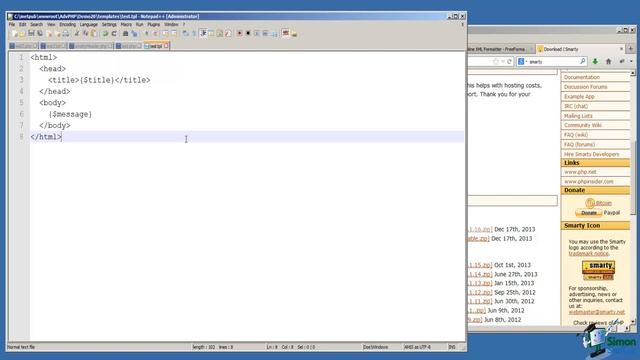Open the Documentation link on Smarty site
The height and width of the screenshot is (360, 640).
(x=582, y=77)
